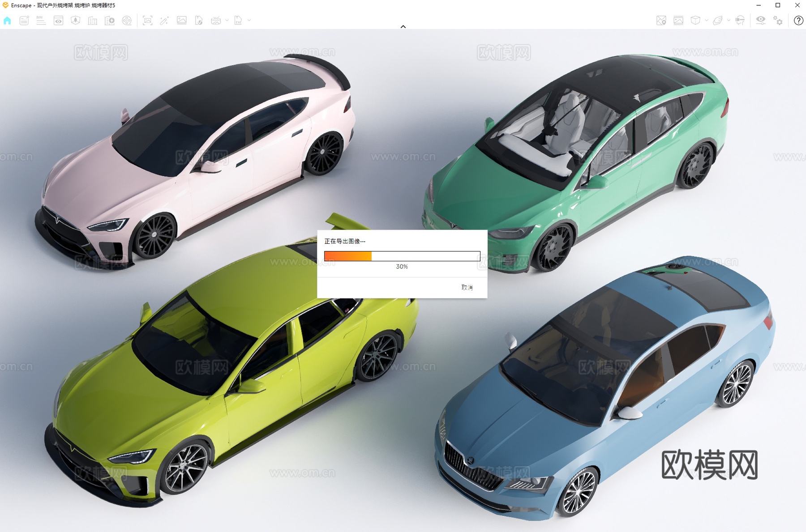Click the wing fly mode icon
The height and width of the screenshot is (532, 806).
click(718, 21)
